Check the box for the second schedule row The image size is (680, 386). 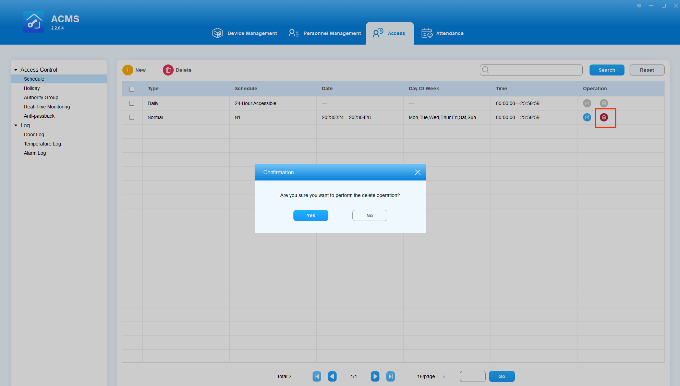131,118
